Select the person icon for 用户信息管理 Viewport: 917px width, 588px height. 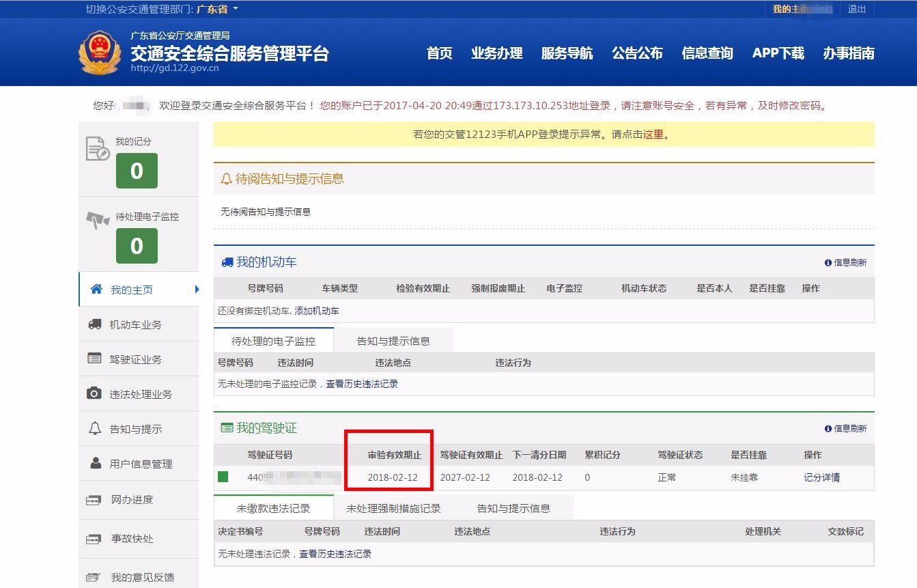(96, 464)
